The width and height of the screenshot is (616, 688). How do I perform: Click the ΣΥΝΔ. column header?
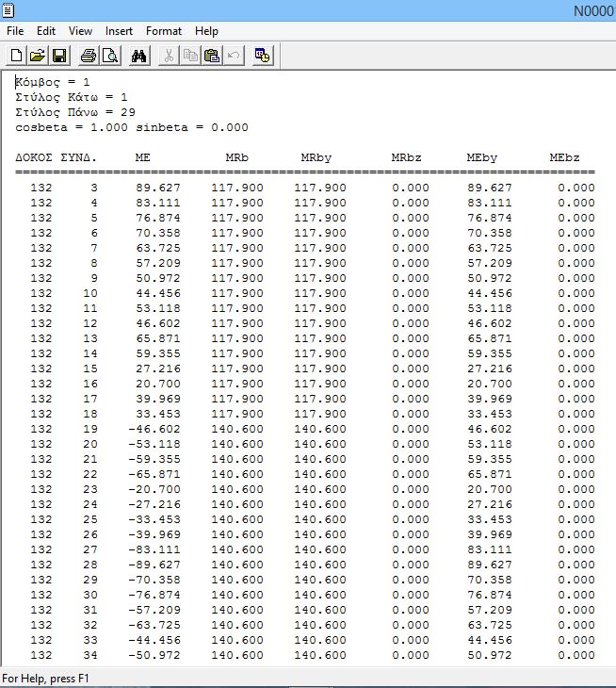[x=78, y=157]
